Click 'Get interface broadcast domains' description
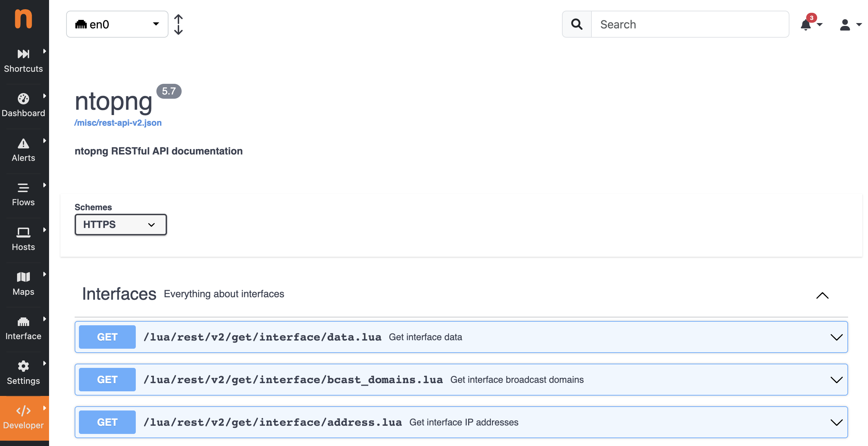 tap(517, 380)
